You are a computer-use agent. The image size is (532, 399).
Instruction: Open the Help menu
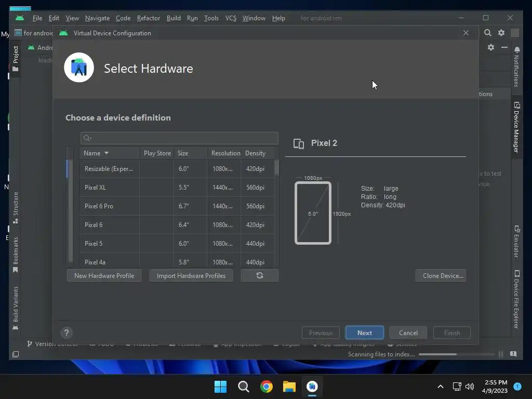coord(278,18)
